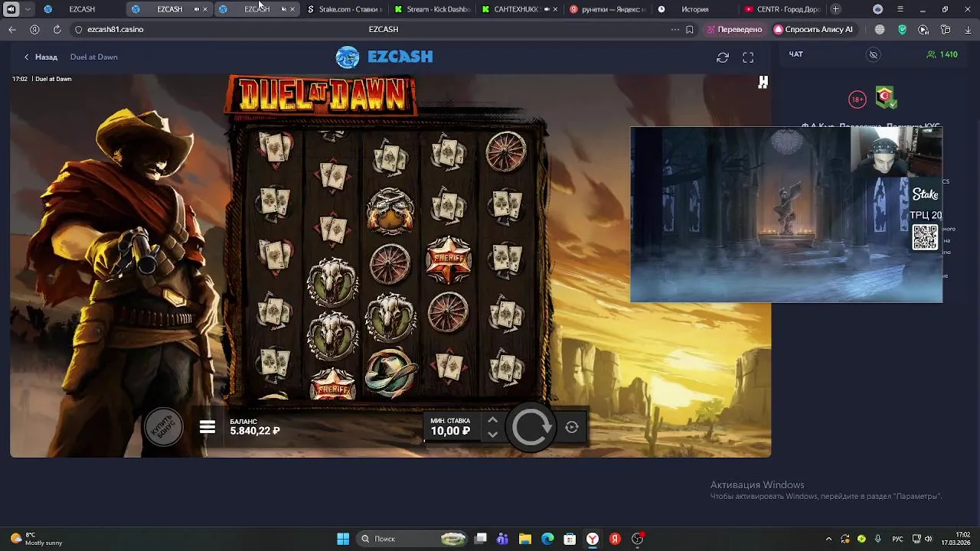The height and width of the screenshot is (551, 980).
Task: Hide chat with crossed-eye toggle
Action: [873, 54]
